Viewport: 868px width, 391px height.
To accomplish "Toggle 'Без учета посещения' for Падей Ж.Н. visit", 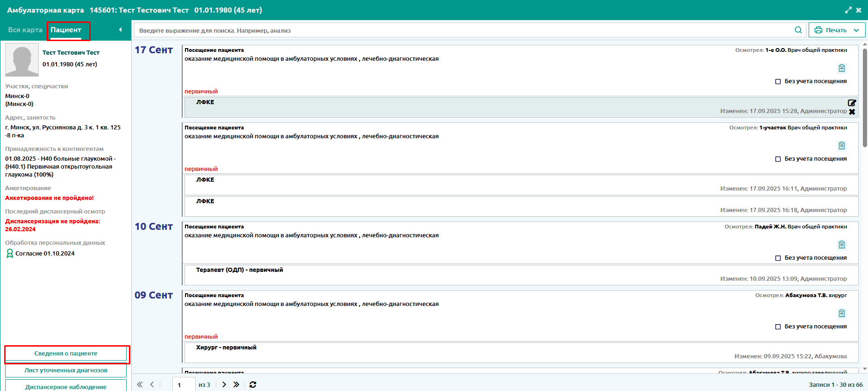I will (x=778, y=258).
